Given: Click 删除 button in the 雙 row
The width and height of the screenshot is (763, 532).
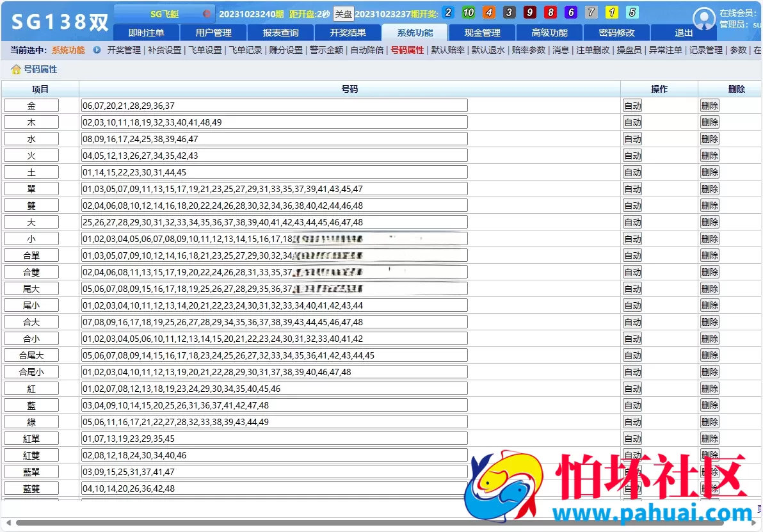Looking at the screenshot, I should [709, 206].
